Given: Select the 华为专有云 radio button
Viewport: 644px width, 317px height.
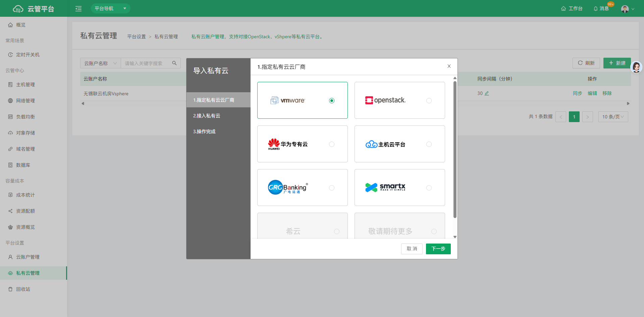Looking at the screenshot, I should click(x=332, y=144).
